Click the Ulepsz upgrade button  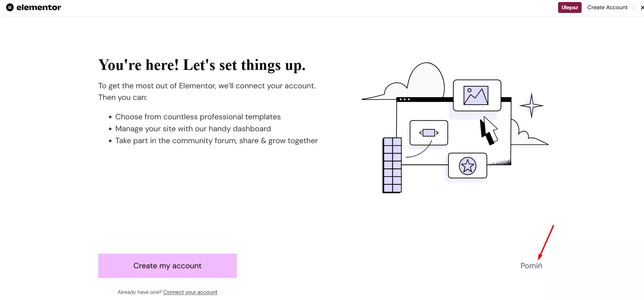coord(570,7)
